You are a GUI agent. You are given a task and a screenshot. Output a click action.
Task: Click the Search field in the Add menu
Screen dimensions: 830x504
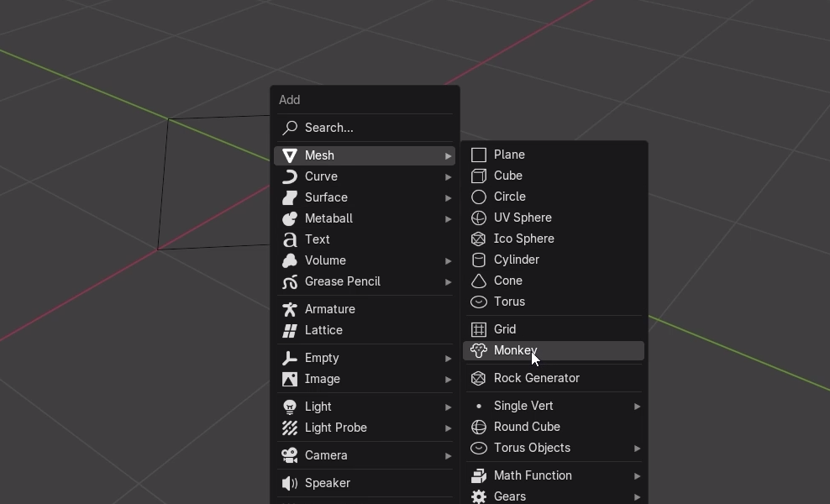(365, 128)
